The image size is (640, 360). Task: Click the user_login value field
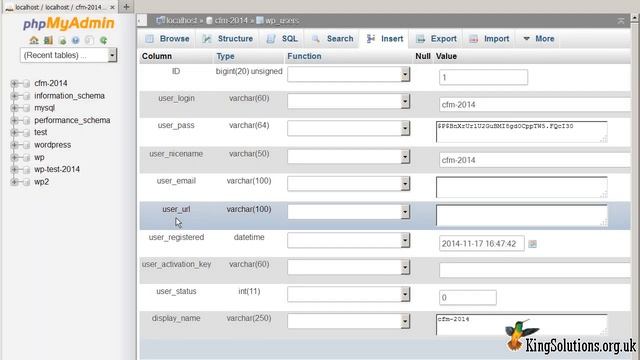pos(535,104)
